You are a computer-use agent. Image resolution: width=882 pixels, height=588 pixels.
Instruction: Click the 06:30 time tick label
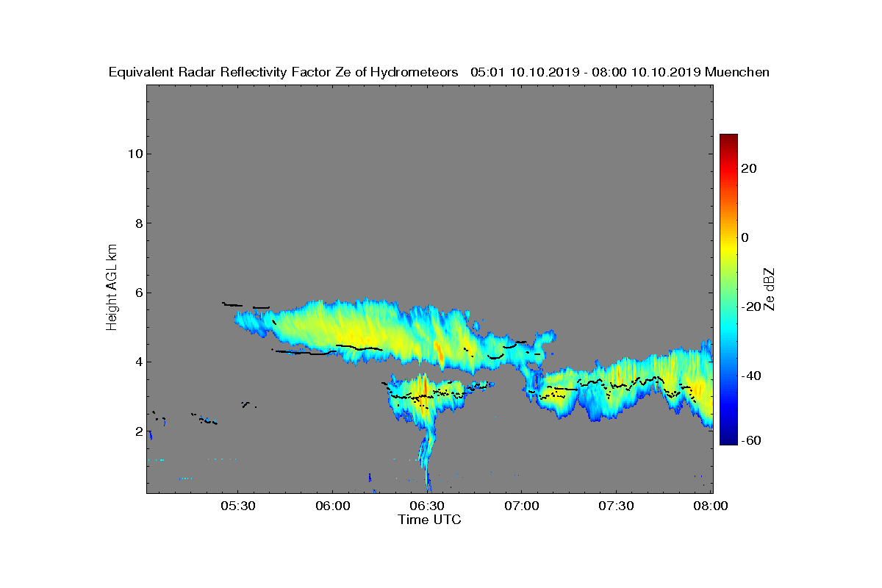tap(426, 506)
